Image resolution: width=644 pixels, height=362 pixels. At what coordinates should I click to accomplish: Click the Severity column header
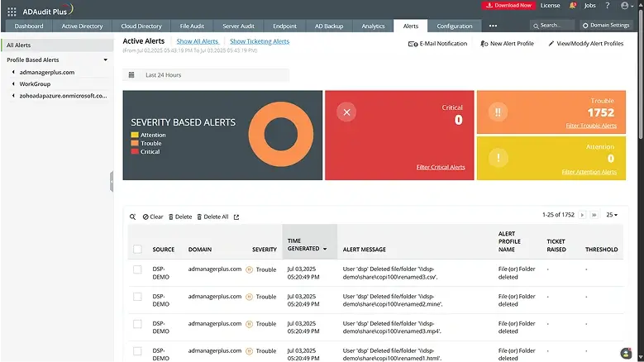(x=264, y=250)
